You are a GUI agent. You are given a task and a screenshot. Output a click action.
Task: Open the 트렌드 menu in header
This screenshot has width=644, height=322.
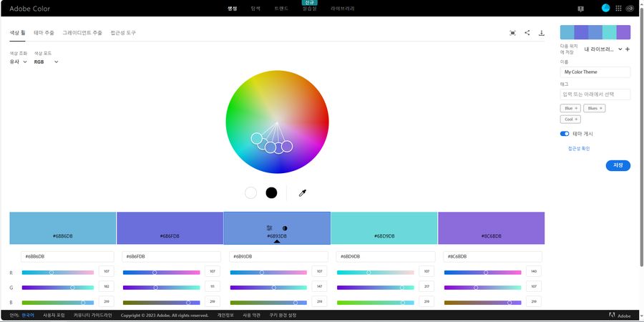pos(281,9)
